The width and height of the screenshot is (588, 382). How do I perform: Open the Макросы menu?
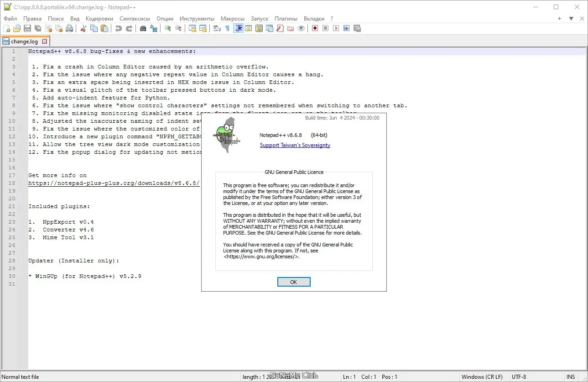233,19
